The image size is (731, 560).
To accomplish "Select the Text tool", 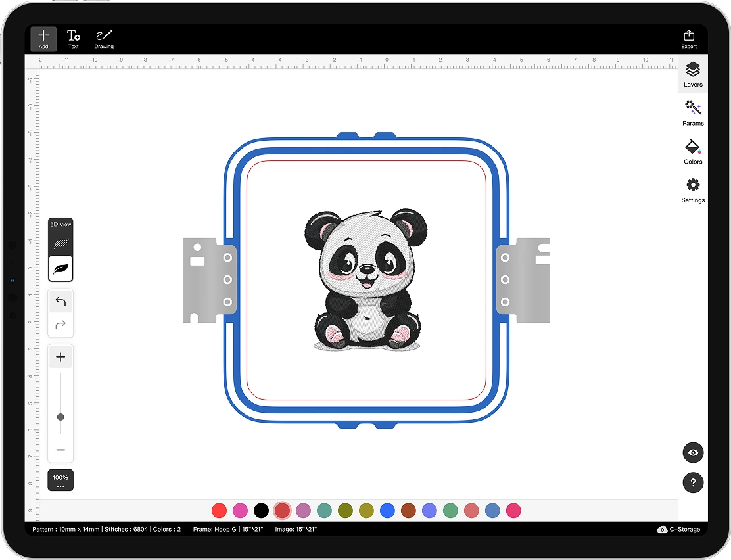I will click(74, 39).
